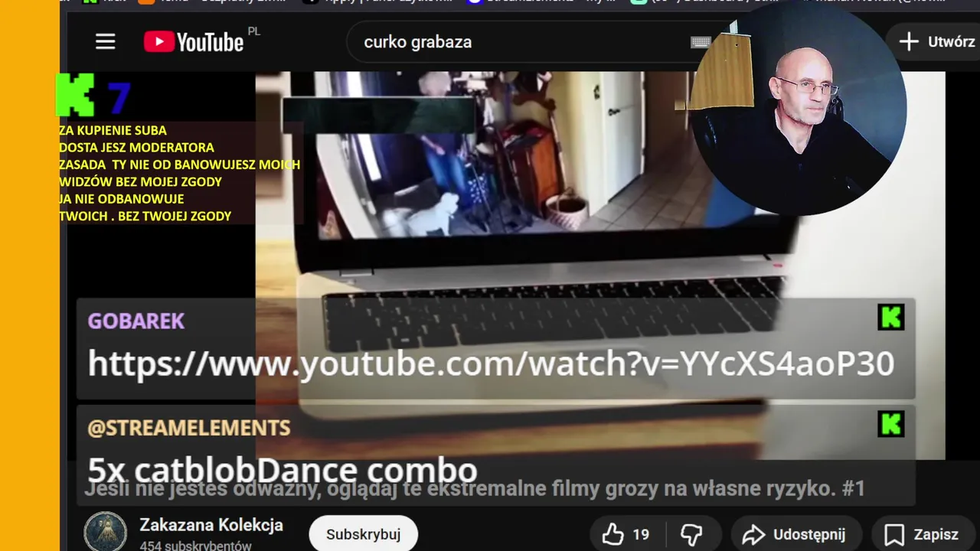The height and width of the screenshot is (551, 980).
Task: Click the Kick badge beside GOBAREK's message
Action: (x=891, y=317)
